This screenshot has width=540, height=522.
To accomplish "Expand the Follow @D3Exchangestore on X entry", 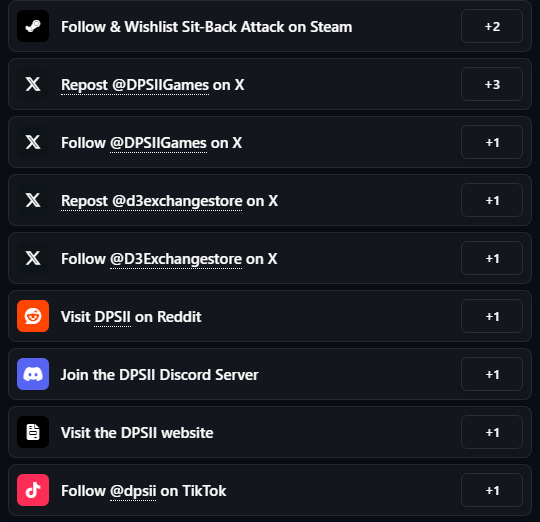I will click(x=270, y=258).
